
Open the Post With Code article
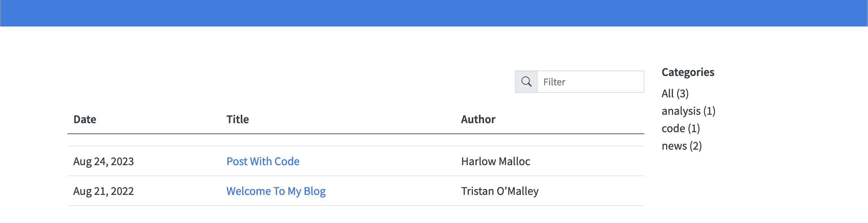click(263, 161)
